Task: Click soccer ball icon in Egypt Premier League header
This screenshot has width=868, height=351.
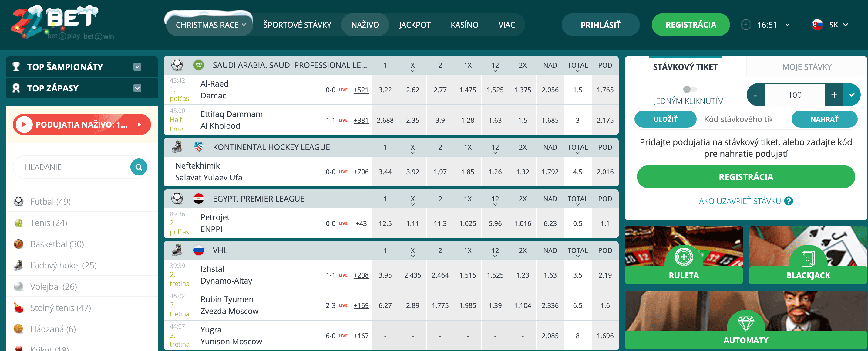Action: (177, 199)
